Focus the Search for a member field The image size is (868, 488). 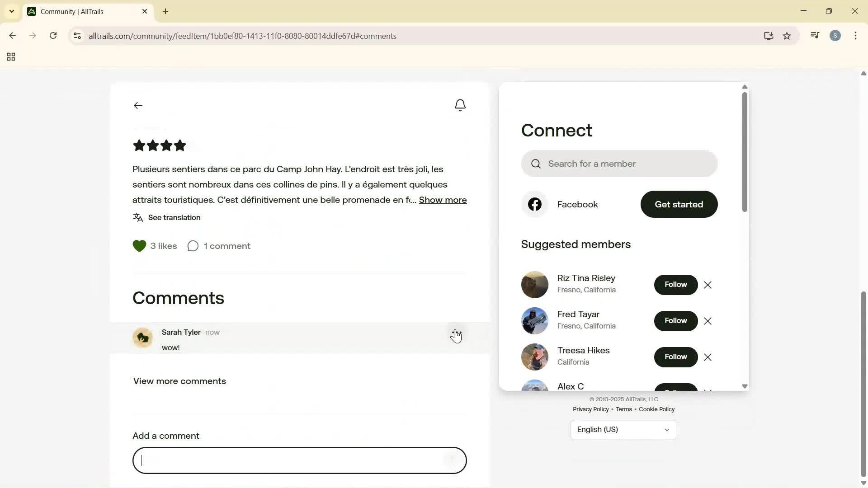point(619,164)
